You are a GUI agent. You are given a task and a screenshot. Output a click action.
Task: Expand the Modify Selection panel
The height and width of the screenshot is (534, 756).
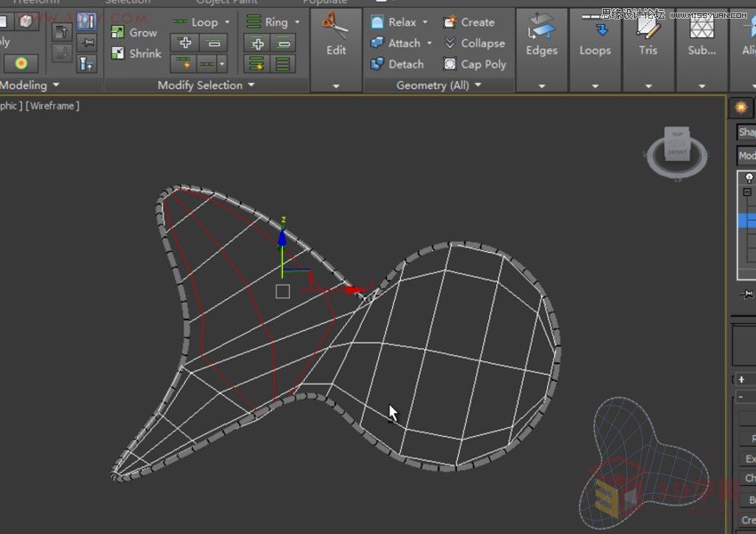pyautogui.click(x=205, y=85)
